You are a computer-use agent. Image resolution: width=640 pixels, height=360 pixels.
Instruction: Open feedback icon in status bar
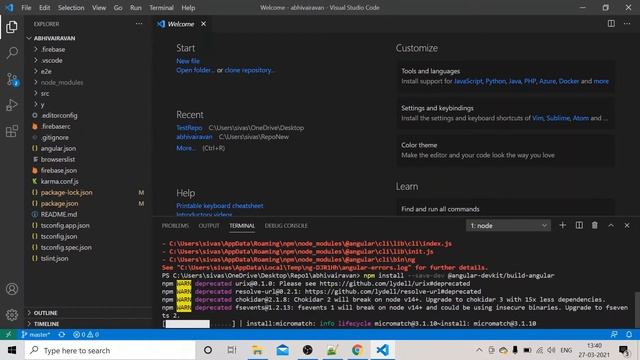point(614,334)
